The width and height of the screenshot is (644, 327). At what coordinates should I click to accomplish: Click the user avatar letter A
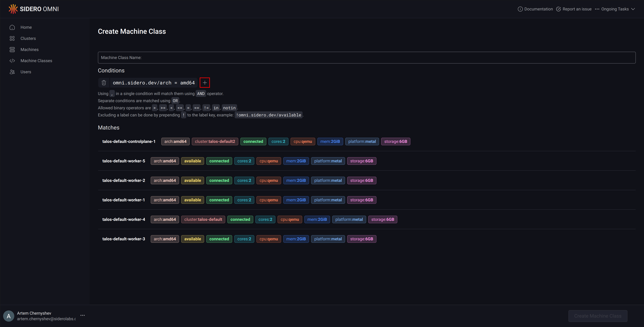click(x=9, y=316)
